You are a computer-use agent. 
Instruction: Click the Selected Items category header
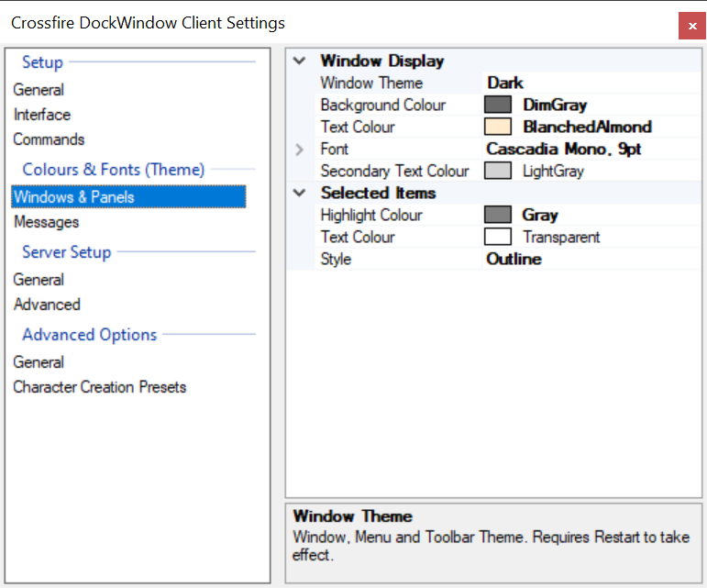pyautogui.click(x=379, y=193)
